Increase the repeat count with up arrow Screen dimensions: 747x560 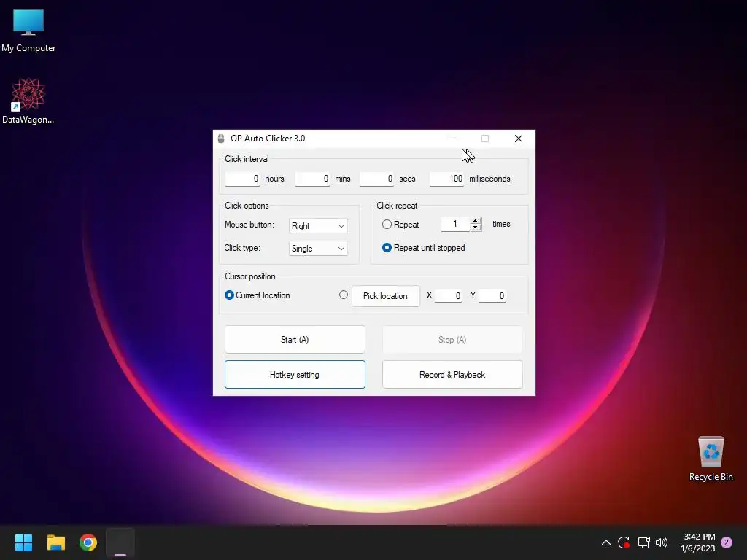(476, 221)
